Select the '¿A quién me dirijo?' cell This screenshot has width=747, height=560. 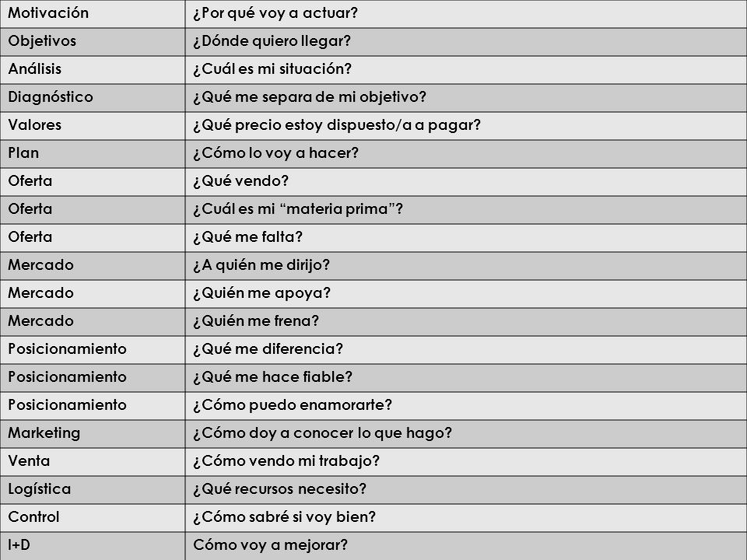(466, 266)
